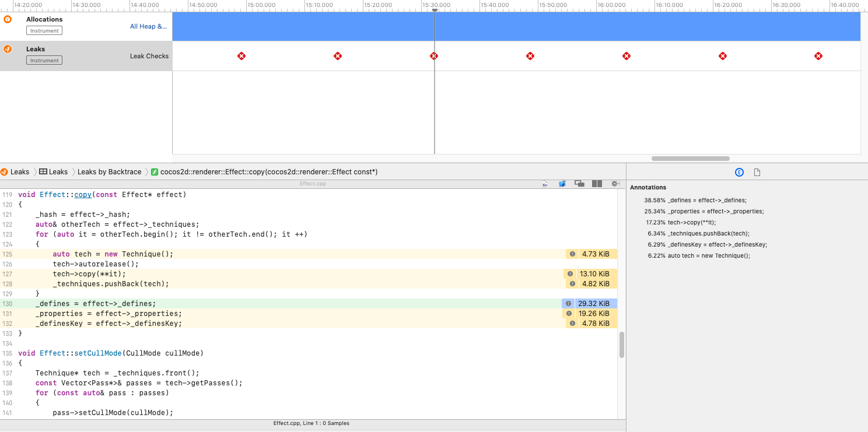
Task: Click the info icon beside 4.73 KiB
Action: [572, 254]
